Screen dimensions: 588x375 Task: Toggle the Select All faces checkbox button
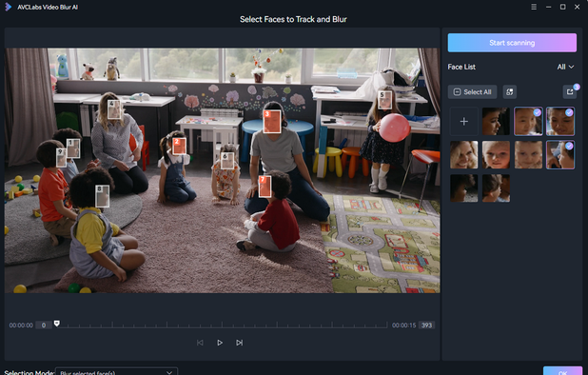472,92
